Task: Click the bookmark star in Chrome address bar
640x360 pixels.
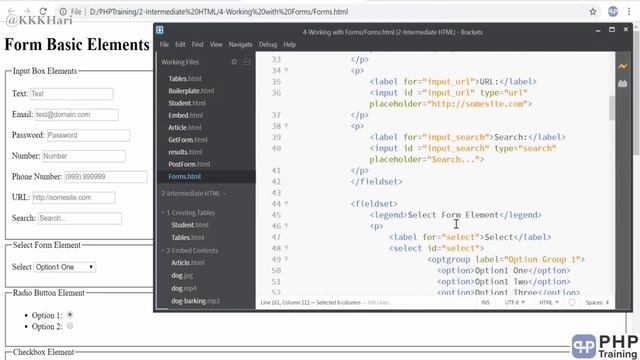Action: tap(593, 12)
